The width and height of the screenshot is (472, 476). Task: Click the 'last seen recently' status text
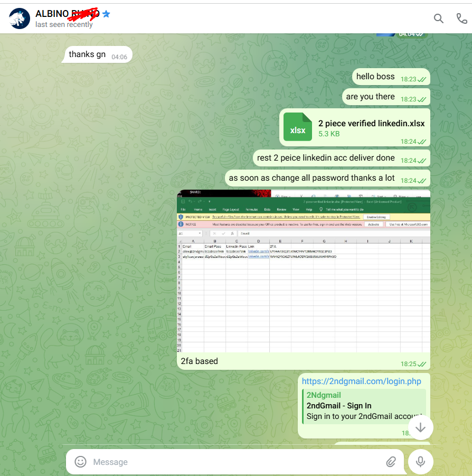click(x=64, y=25)
